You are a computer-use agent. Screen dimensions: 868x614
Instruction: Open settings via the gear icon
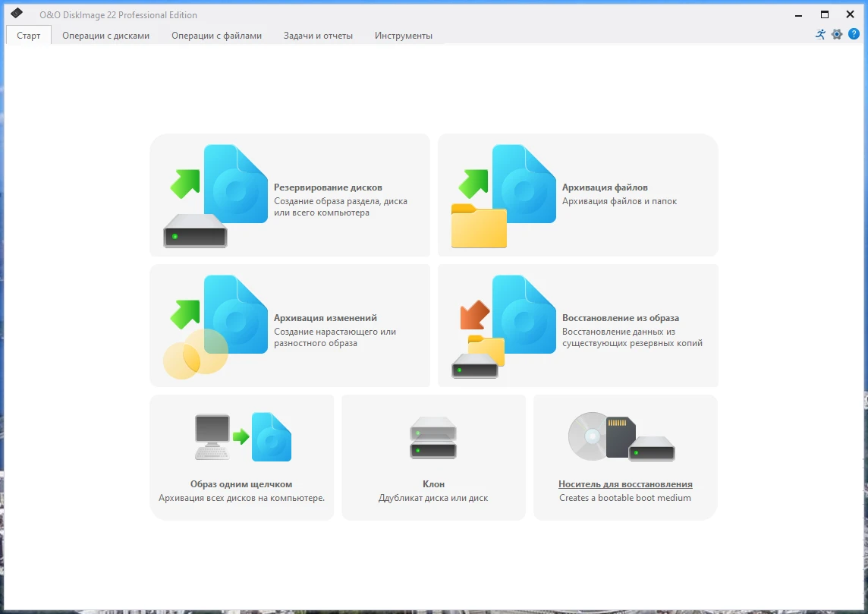click(x=837, y=34)
